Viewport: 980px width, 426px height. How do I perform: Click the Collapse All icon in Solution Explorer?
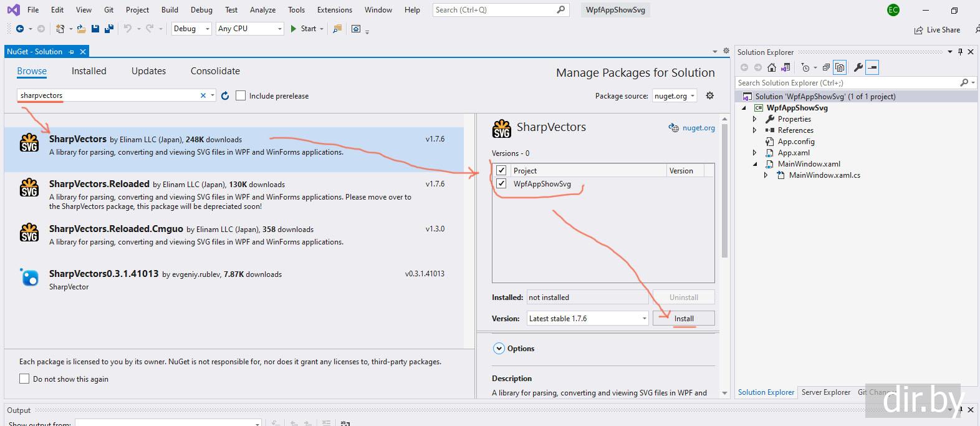pos(826,67)
